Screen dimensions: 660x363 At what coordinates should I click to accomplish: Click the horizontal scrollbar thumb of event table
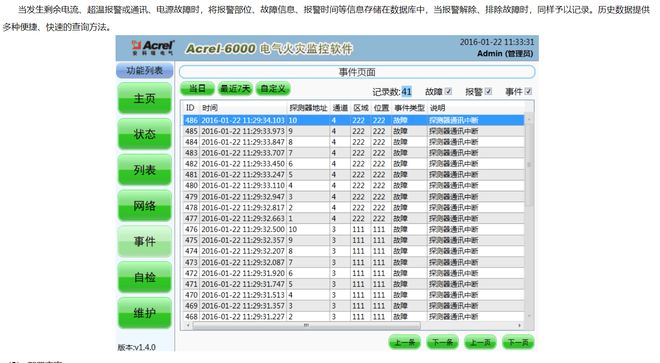click(x=306, y=325)
